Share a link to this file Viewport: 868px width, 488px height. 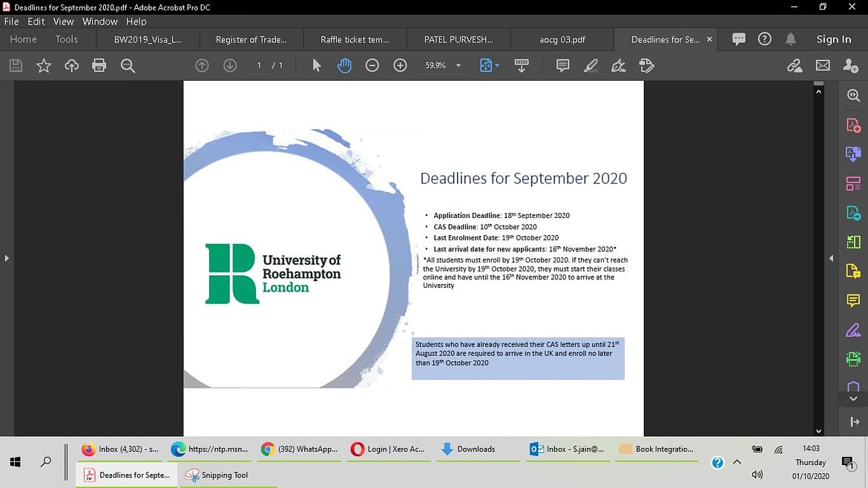[x=795, y=65]
